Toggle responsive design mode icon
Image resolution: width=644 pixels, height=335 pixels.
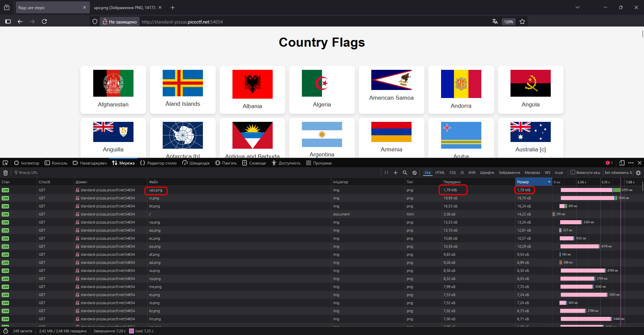point(622,163)
